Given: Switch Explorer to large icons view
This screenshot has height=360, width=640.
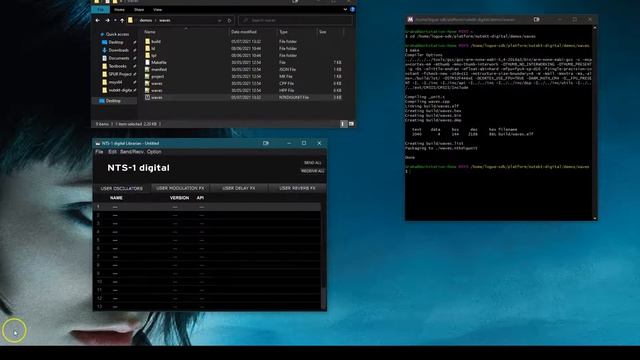Looking at the screenshot, I should click(x=351, y=124).
